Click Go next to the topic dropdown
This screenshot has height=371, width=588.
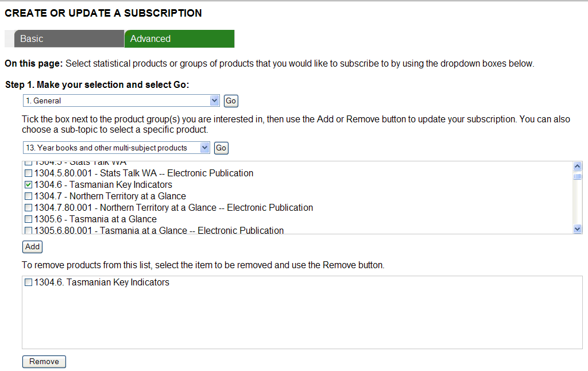pos(230,101)
